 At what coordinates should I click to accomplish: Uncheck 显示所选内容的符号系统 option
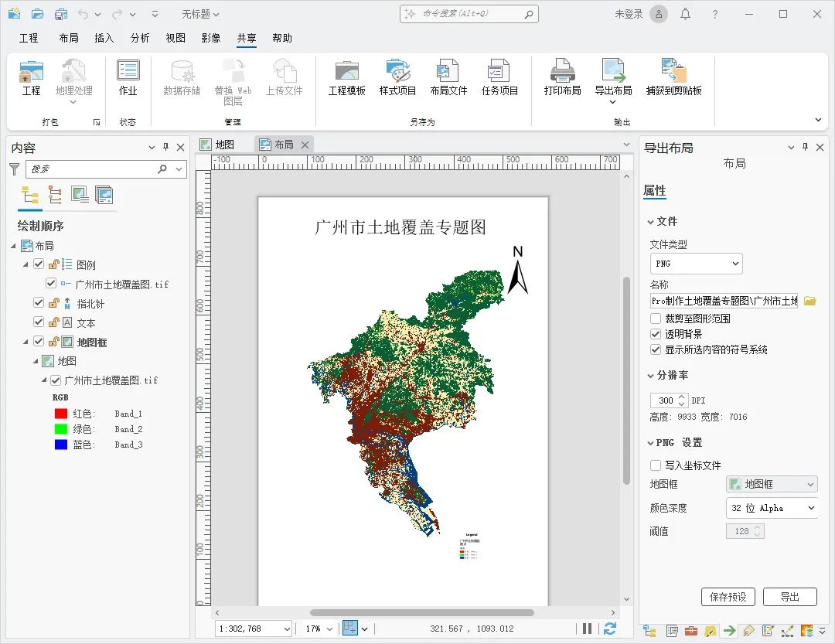(656, 349)
